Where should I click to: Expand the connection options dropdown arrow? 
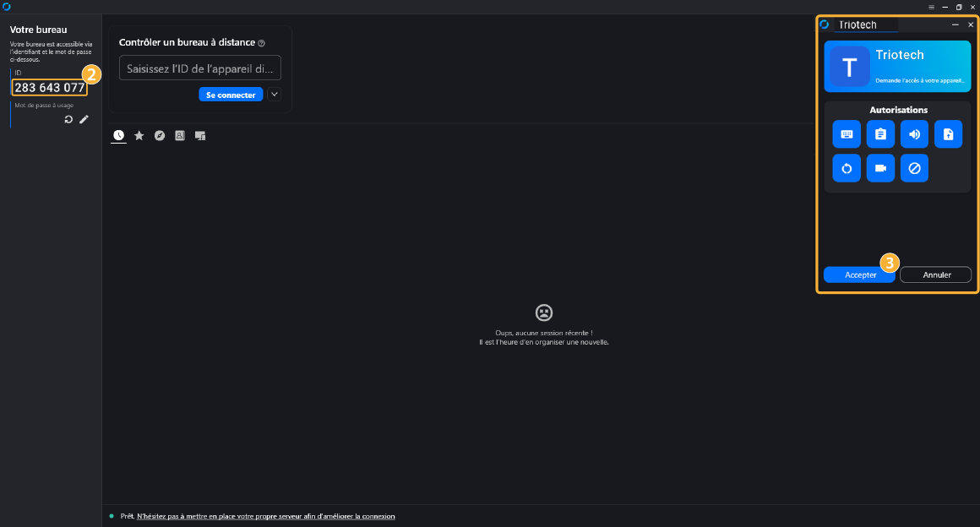click(x=274, y=95)
